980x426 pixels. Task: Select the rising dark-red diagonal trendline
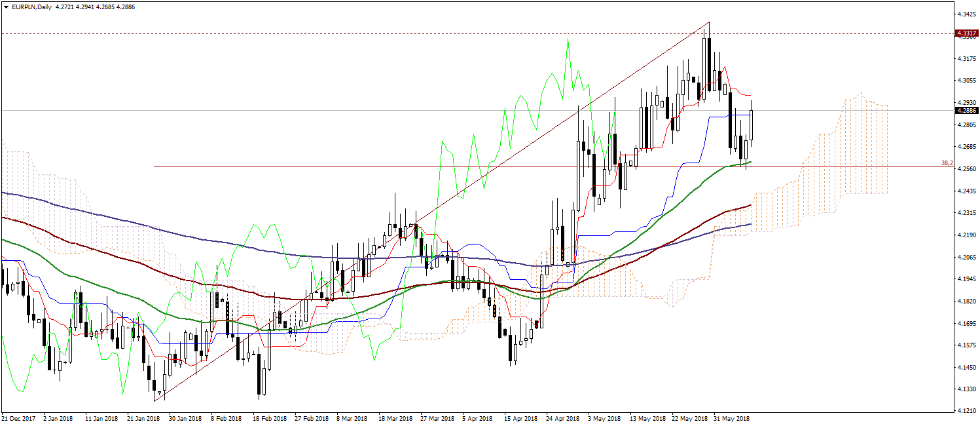coord(432,212)
